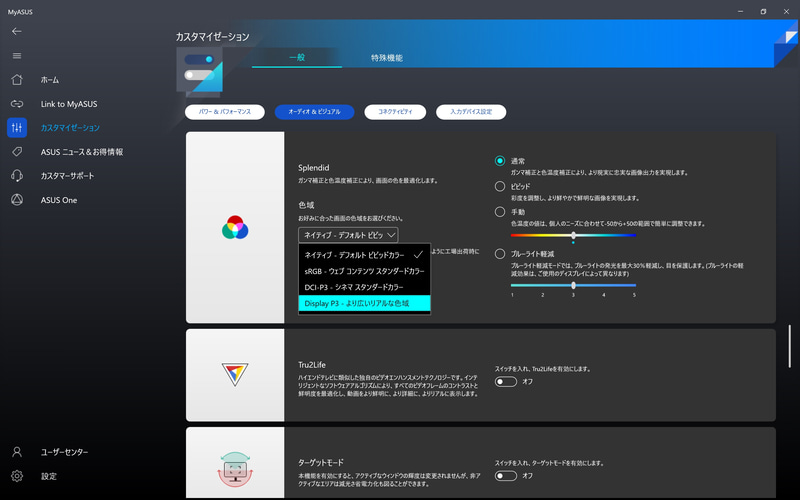Screen dimensions: 800x500
Task: Collapse the 色域 dropdown combo box
Action: click(x=348, y=235)
